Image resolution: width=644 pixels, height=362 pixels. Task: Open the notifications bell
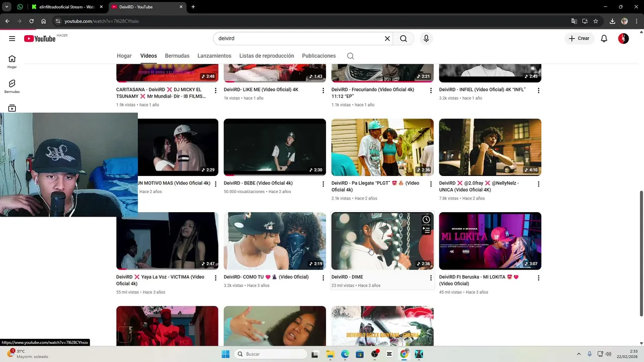(604, 39)
